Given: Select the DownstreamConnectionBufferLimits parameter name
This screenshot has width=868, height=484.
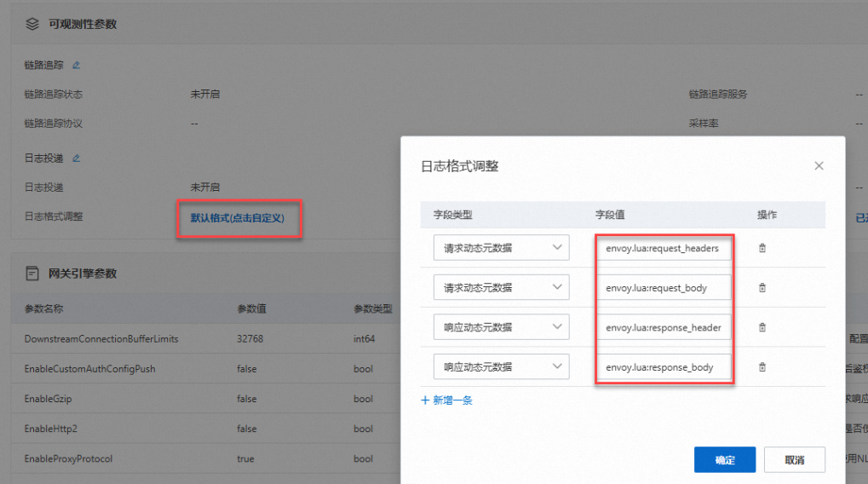Looking at the screenshot, I should (101, 339).
